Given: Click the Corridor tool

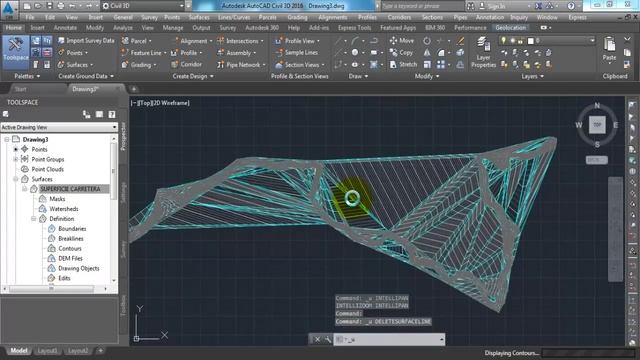Looking at the screenshot, I should pos(187,64).
